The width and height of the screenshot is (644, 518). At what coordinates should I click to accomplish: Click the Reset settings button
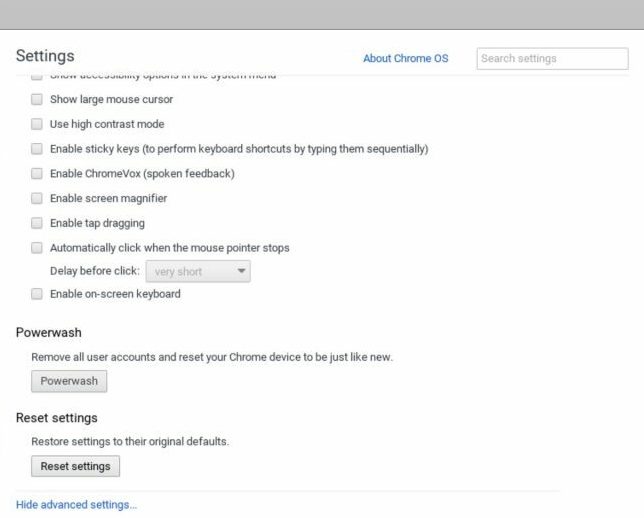(x=75, y=467)
